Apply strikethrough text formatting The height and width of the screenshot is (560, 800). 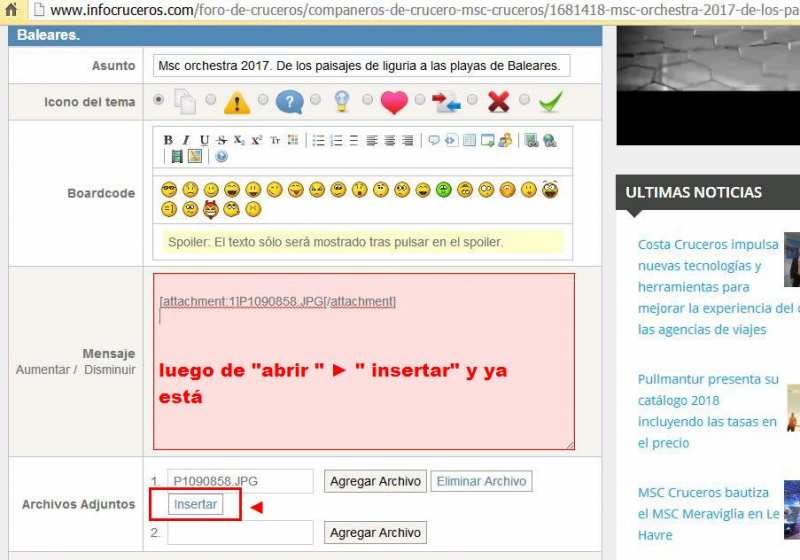[x=221, y=140]
